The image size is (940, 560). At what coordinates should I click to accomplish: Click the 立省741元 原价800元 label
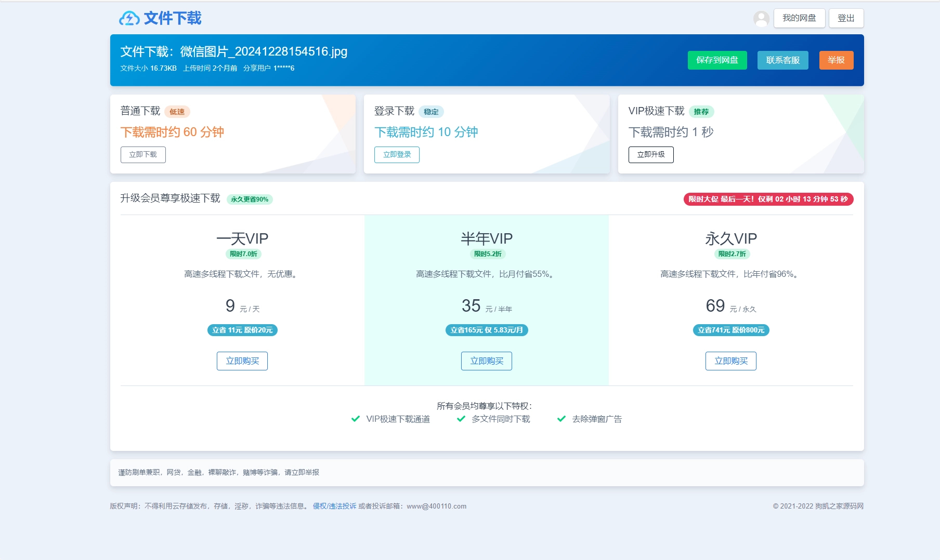pos(731,330)
